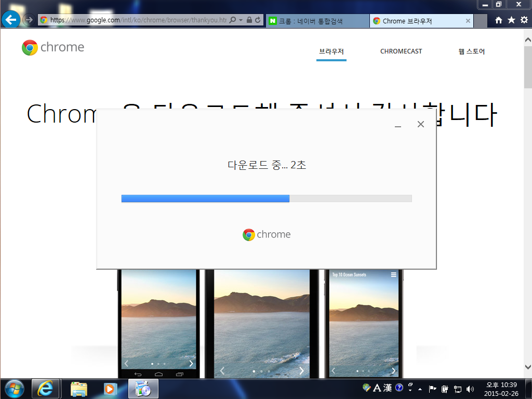Click the next arrow on left phone image
The height and width of the screenshot is (399, 532).
pos(191,364)
